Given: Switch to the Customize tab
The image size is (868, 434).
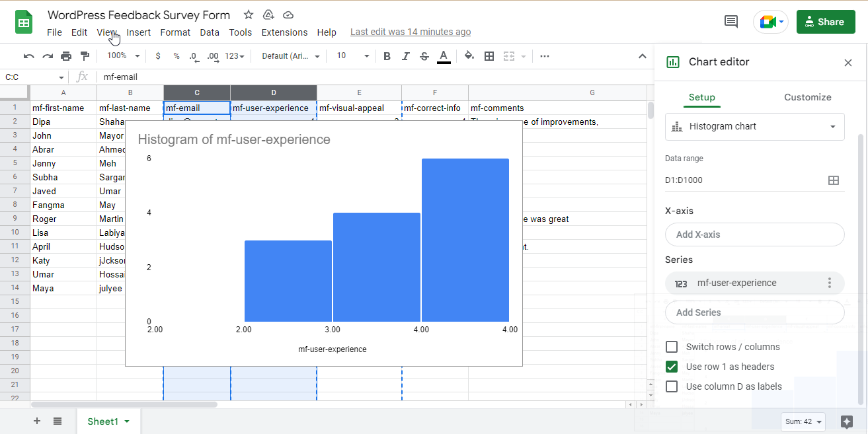Looking at the screenshot, I should 808,97.
